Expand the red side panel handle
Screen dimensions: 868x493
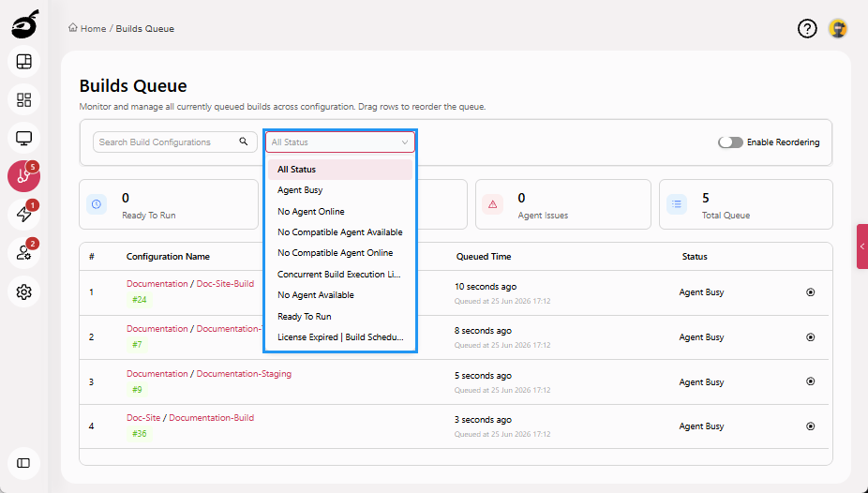pos(862,246)
